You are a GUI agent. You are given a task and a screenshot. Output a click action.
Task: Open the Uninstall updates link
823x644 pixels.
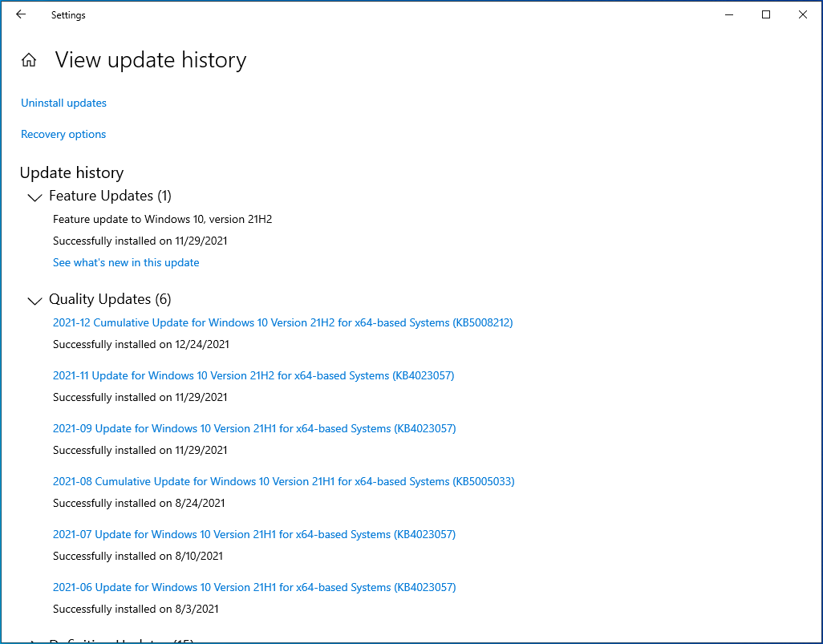tap(63, 103)
